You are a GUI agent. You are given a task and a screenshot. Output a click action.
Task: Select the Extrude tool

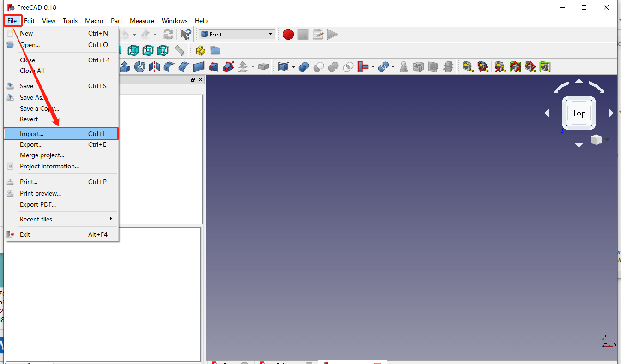pyautogui.click(x=124, y=67)
